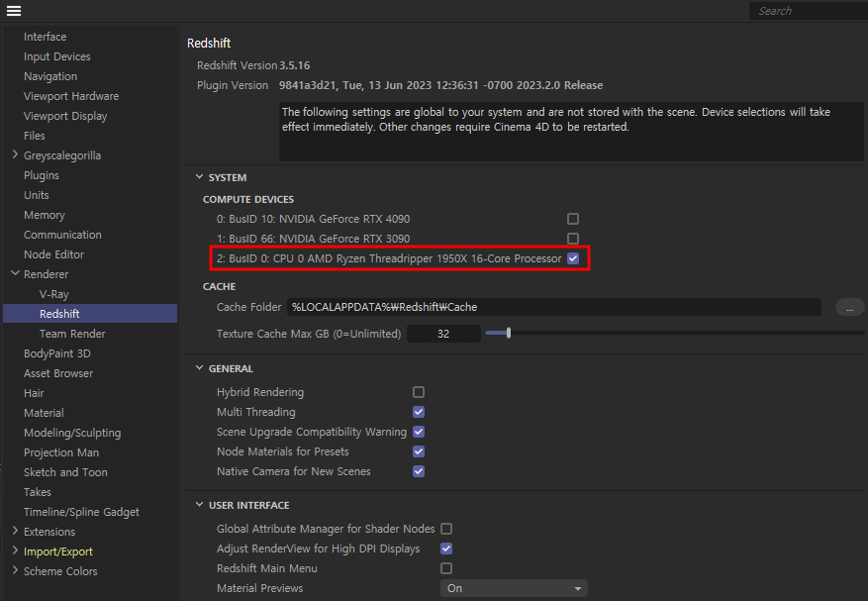Image resolution: width=868 pixels, height=601 pixels.
Task: Enable Redshift Main Menu checkbox
Action: [446, 568]
